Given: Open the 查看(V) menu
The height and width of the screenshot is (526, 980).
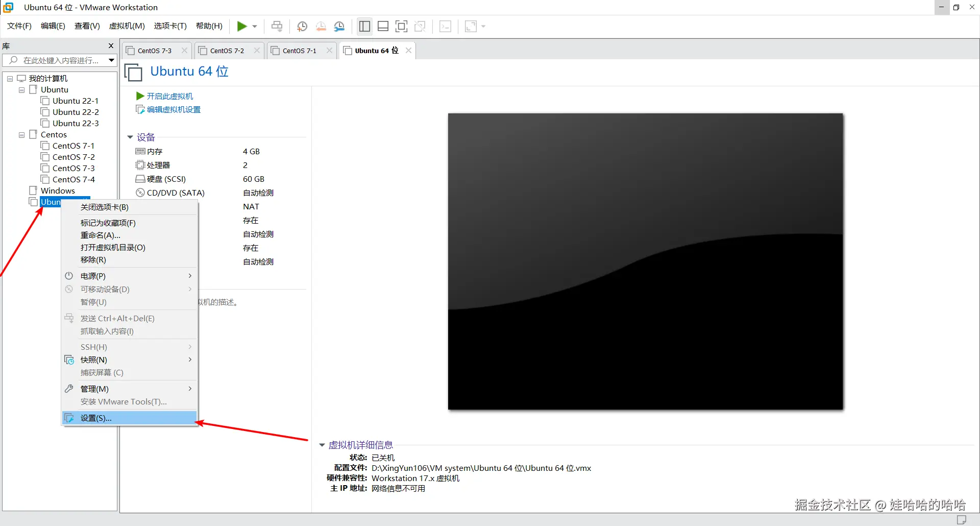Looking at the screenshot, I should 87,26.
